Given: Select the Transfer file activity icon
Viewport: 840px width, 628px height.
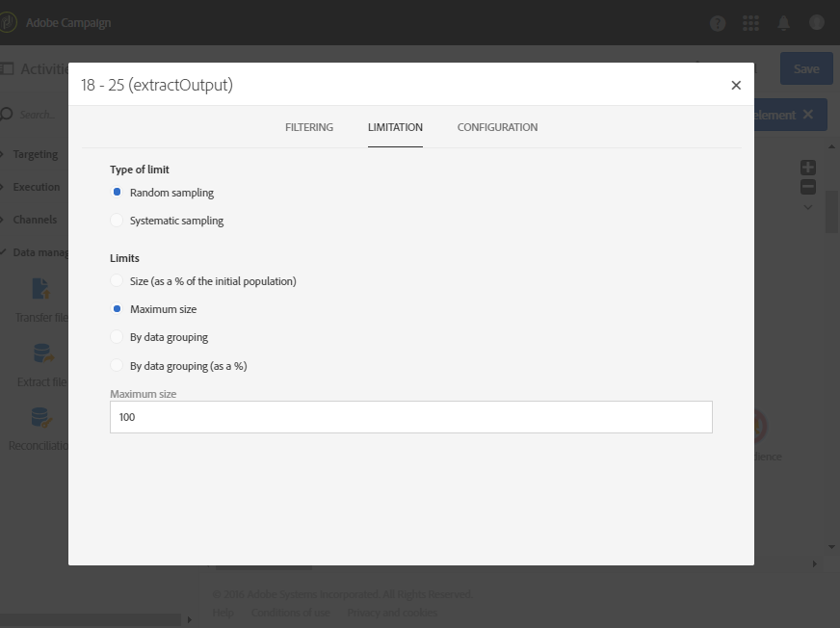Looking at the screenshot, I should click(x=40, y=288).
